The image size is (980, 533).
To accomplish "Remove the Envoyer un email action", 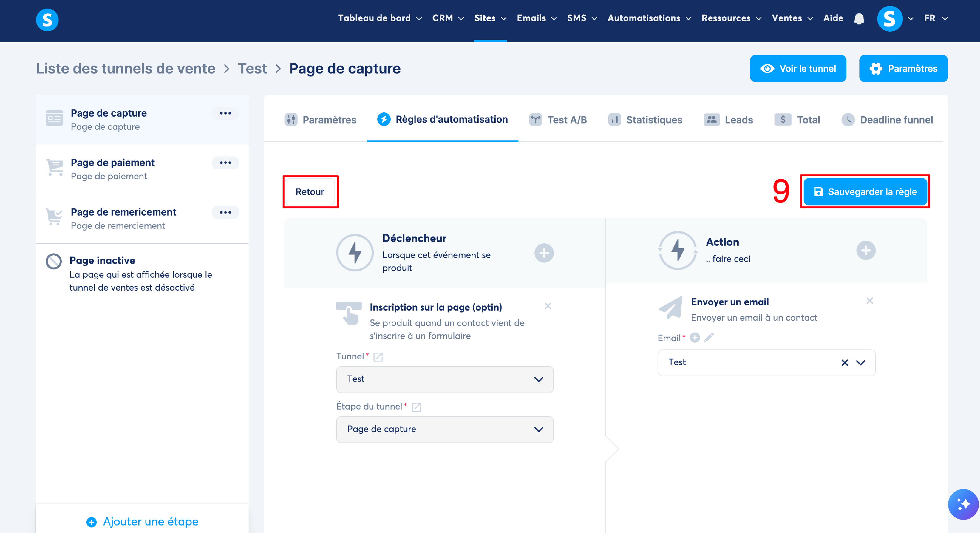I will (x=869, y=301).
